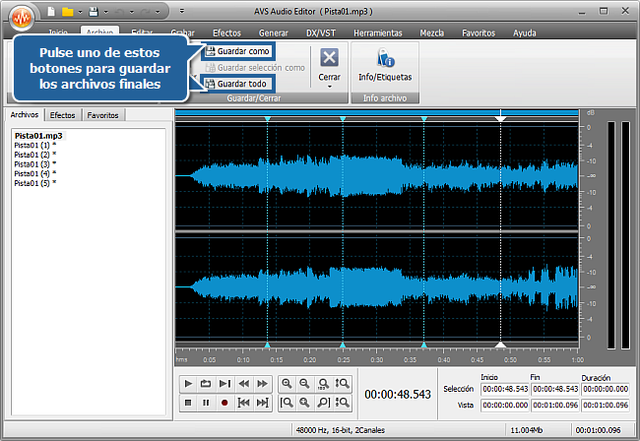Click Guardar todo button
The image size is (640, 441).
tap(236, 84)
